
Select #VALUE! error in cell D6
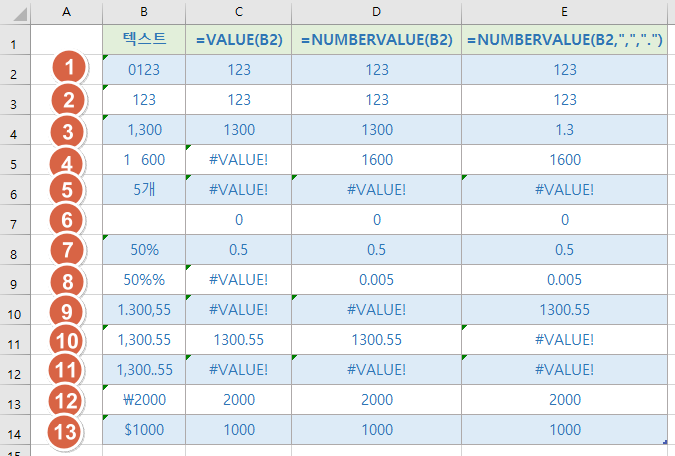coord(376,190)
